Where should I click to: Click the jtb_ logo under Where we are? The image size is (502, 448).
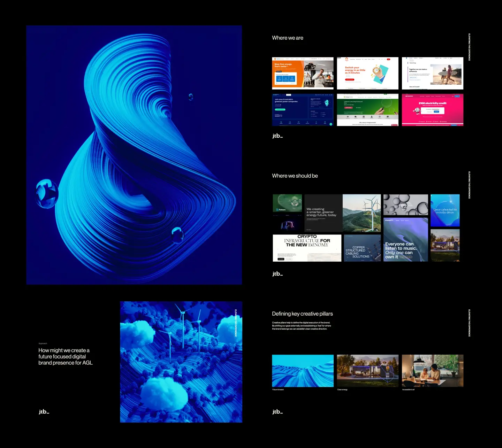point(277,136)
